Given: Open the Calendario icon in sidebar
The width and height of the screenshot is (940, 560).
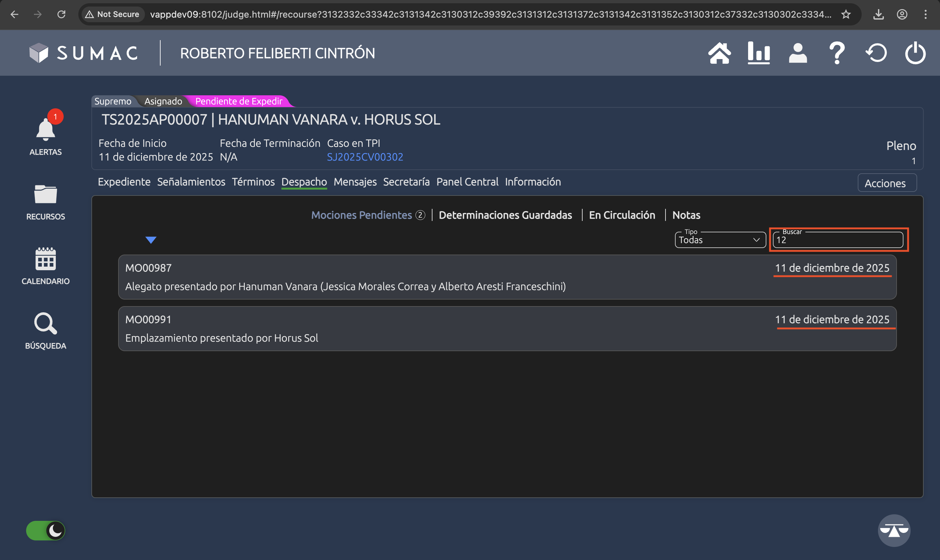Looking at the screenshot, I should click(45, 259).
